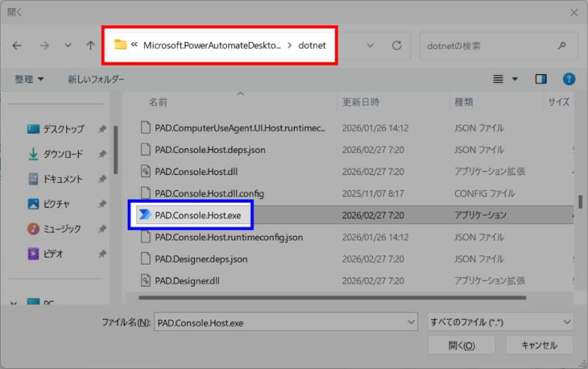Click the 新しいフォルダー button
Screen dimensions: 588x369
[96, 79]
